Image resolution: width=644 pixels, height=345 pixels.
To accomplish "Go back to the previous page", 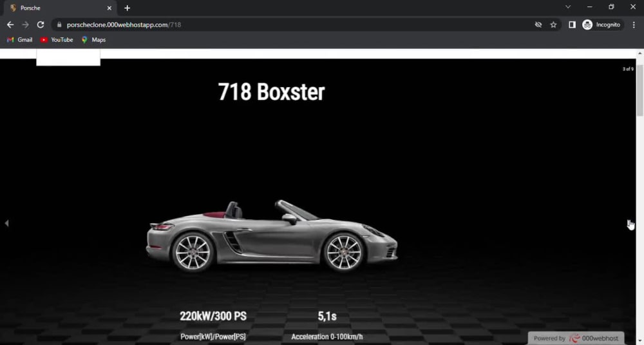I will 10,25.
